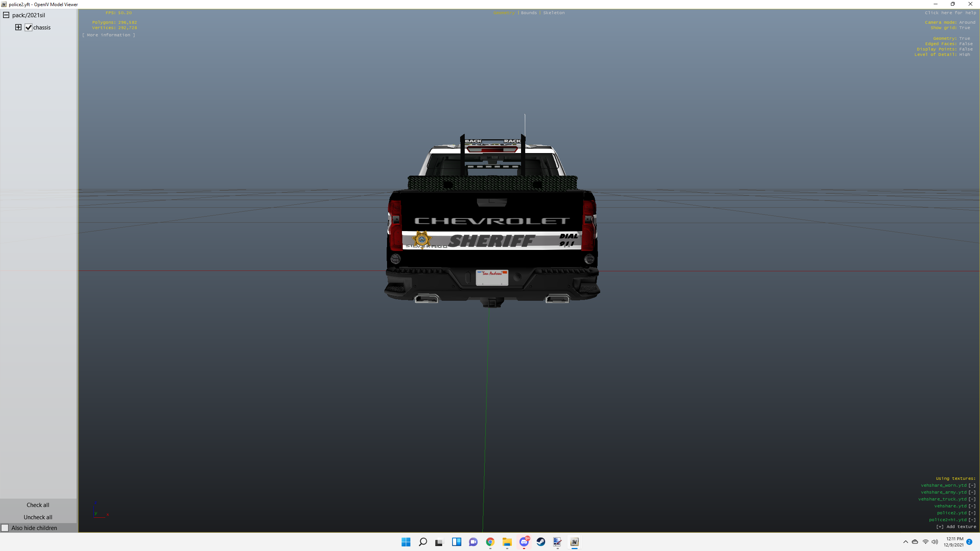Open the volume control in system tray
Image resolution: width=980 pixels, height=551 pixels.
[935, 542]
